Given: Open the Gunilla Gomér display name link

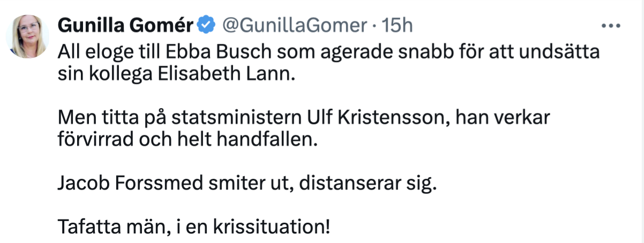Looking at the screenshot, I should pos(126,25).
